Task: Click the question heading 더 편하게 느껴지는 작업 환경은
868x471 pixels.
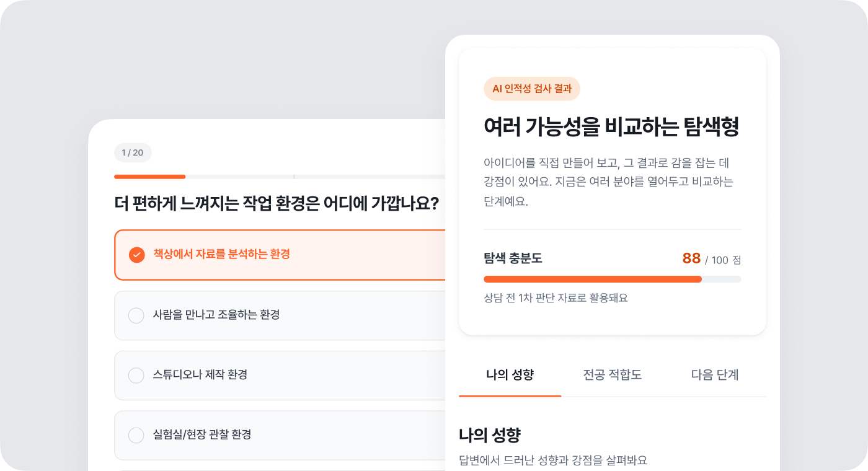Action: [277, 203]
